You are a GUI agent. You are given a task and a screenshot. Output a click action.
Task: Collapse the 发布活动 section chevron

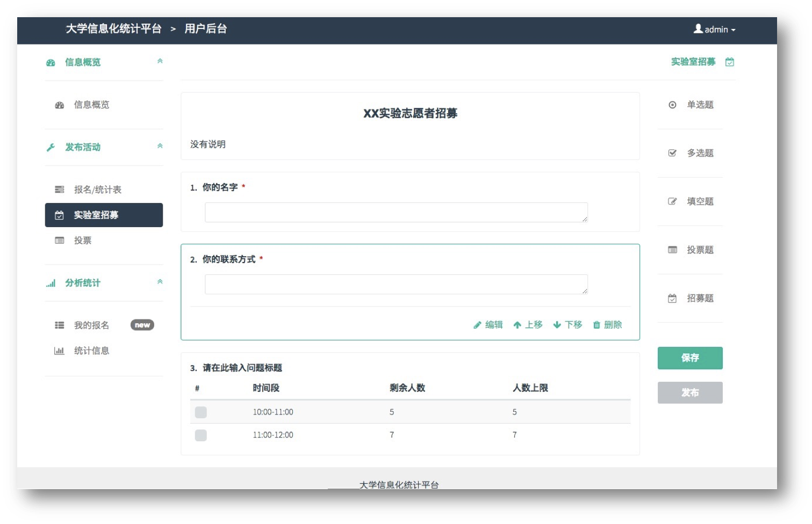[160, 146]
